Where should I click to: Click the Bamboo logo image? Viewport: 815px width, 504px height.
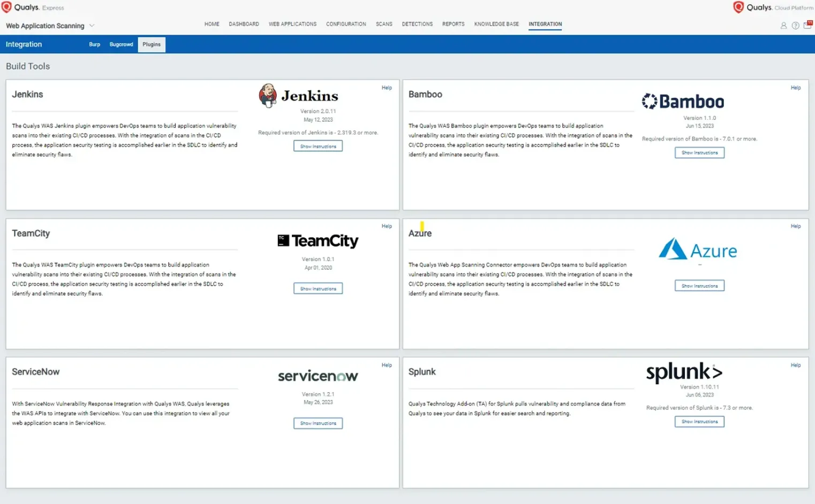683,101
